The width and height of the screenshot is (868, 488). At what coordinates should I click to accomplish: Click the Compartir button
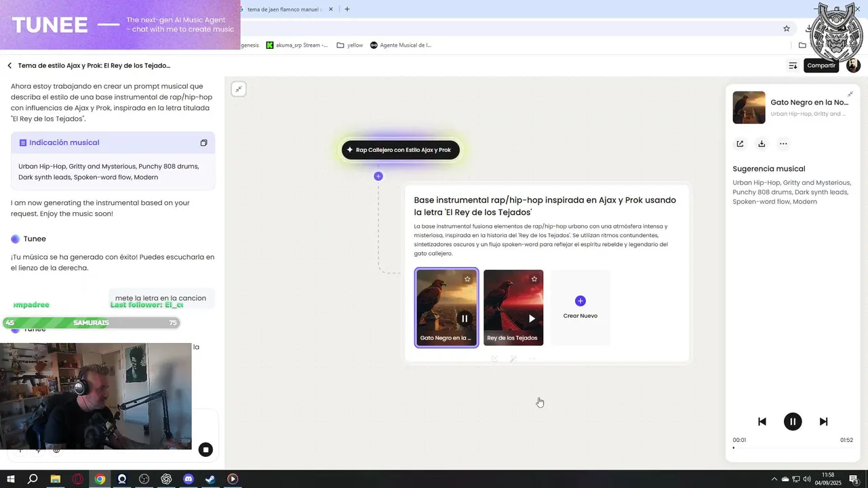coord(821,66)
